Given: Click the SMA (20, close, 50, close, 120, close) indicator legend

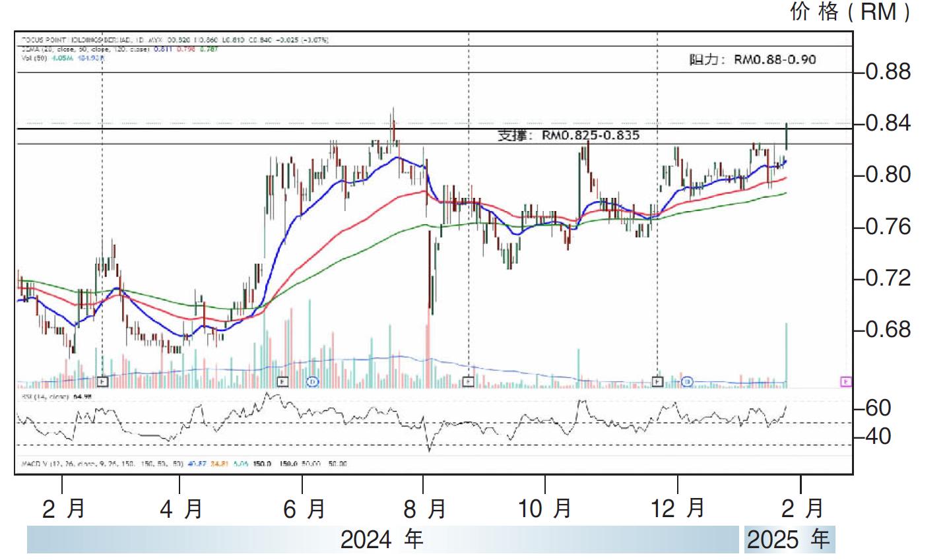Looking at the screenshot, I should click(86, 49).
